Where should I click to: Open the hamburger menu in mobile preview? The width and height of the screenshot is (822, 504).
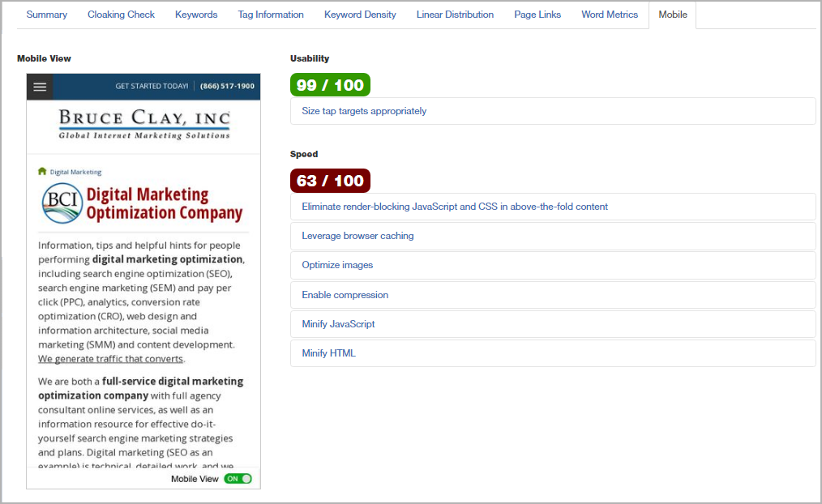(40, 87)
